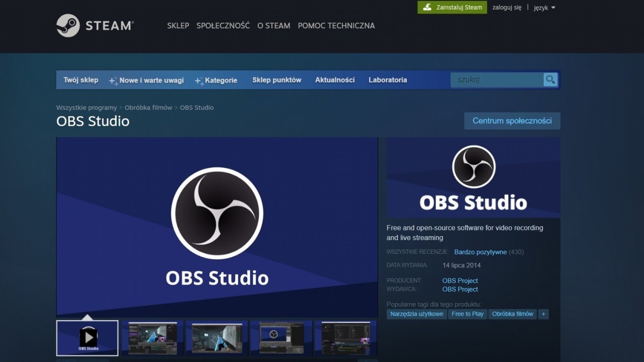Expand the Nowe i warte uwagi menu

[146, 80]
